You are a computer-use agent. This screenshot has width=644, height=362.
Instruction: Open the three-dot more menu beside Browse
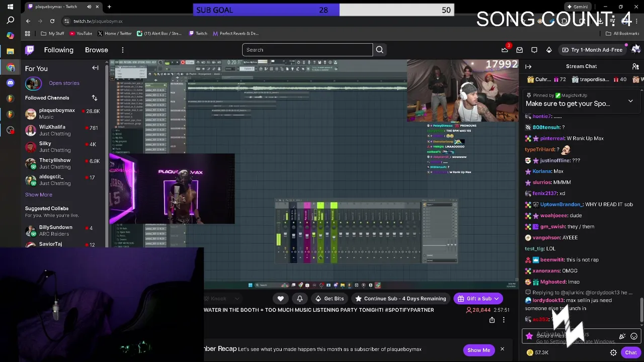123,50
